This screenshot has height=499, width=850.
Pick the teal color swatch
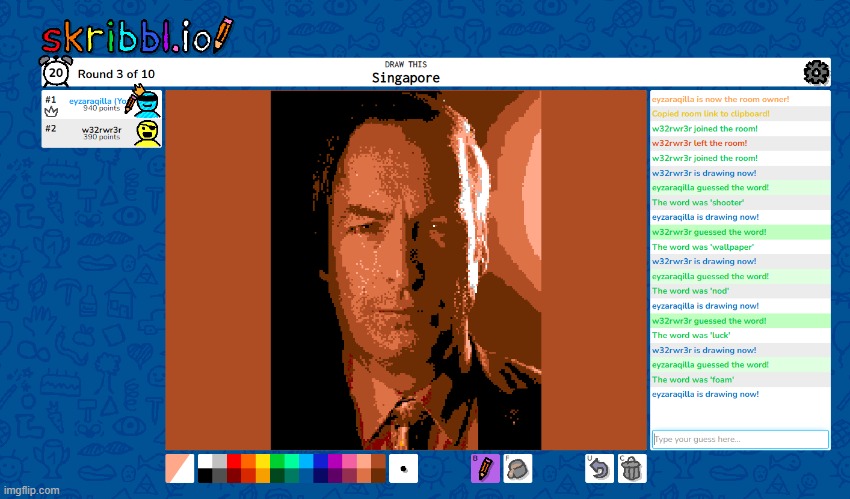pos(292,476)
